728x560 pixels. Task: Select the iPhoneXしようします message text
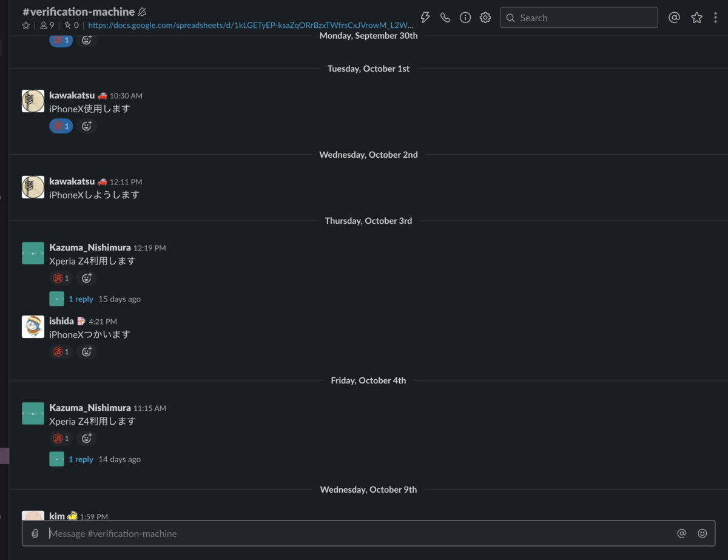[94, 195]
